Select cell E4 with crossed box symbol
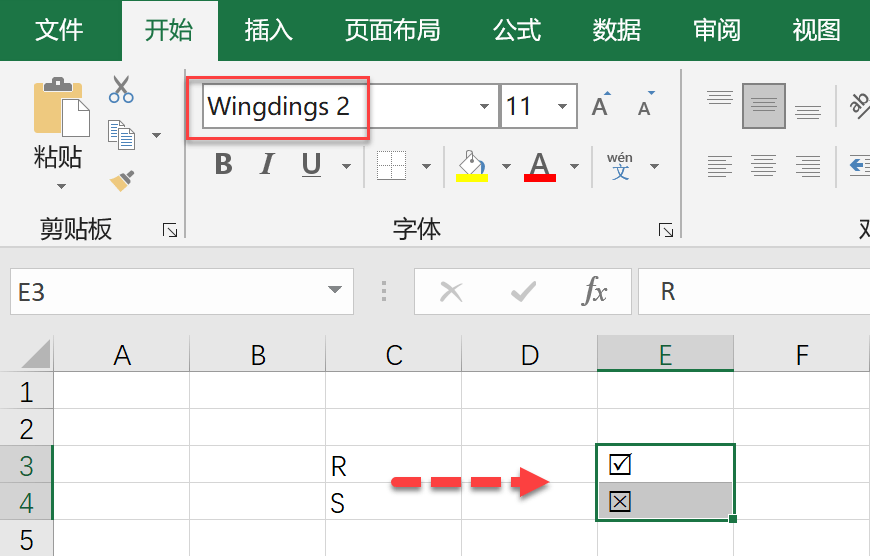Screen dimensions: 870x556 665,502
